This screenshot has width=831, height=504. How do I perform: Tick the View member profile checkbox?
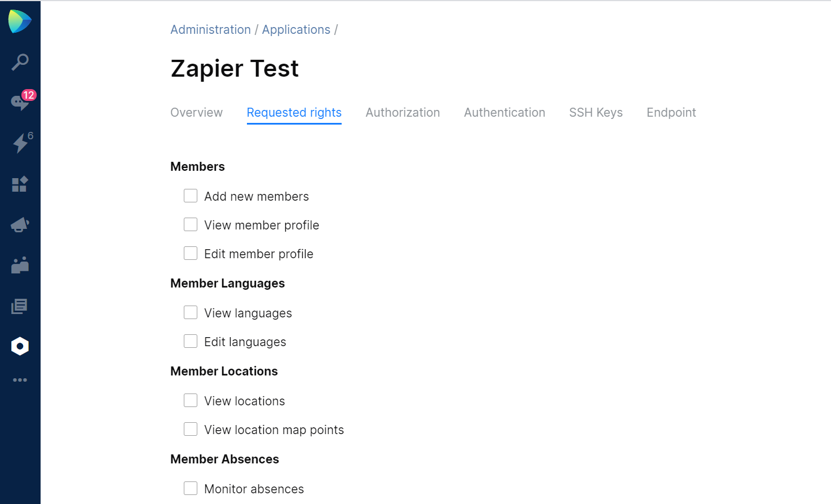(191, 225)
